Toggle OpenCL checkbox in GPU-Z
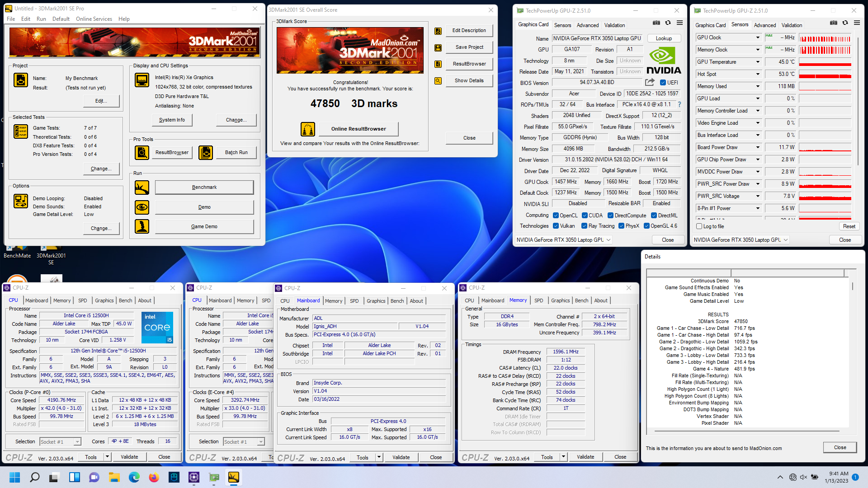Screen dimensions: 868x488 (x=556, y=216)
